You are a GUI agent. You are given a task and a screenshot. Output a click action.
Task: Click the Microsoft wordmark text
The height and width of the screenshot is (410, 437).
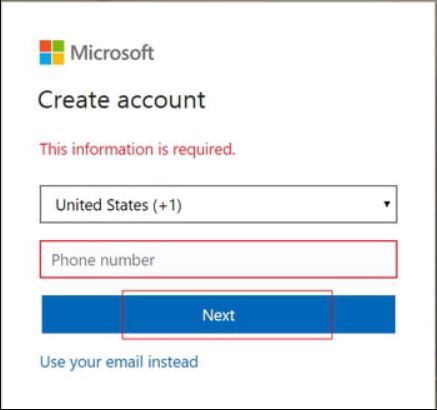point(112,53)
